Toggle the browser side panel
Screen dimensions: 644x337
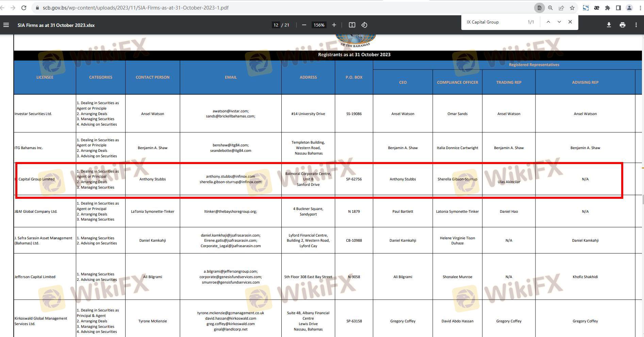coord(618,8)
